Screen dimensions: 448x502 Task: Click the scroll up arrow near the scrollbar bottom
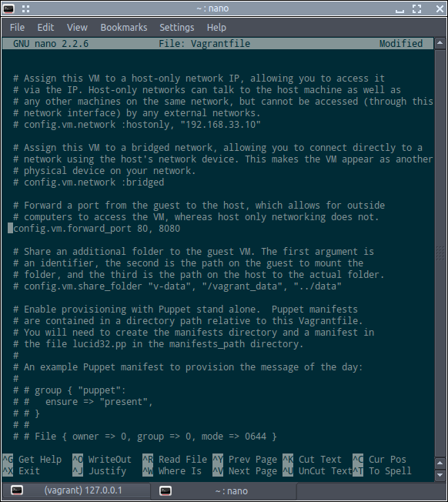point(440,463)
